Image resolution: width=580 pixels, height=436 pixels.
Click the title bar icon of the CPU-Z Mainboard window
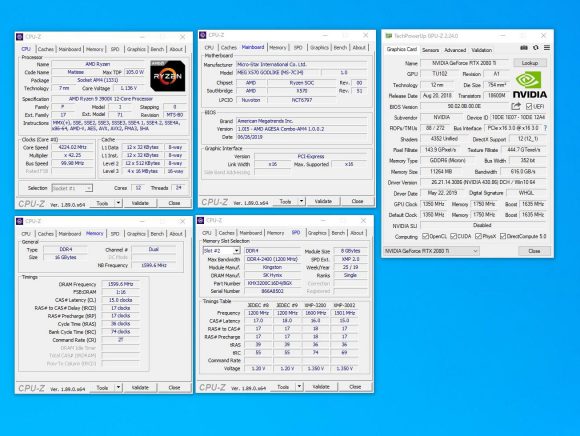pos(202,35)
